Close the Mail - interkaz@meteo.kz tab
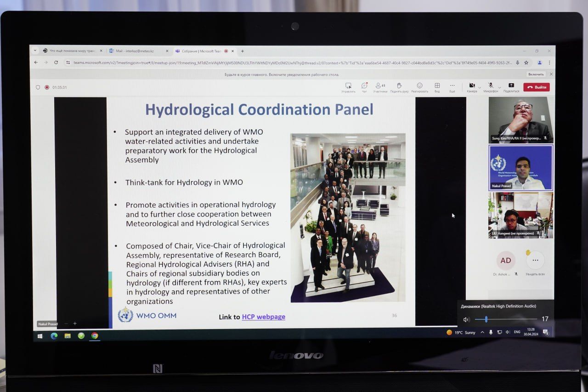Viewport: 588px width, 392px height. 167,51
